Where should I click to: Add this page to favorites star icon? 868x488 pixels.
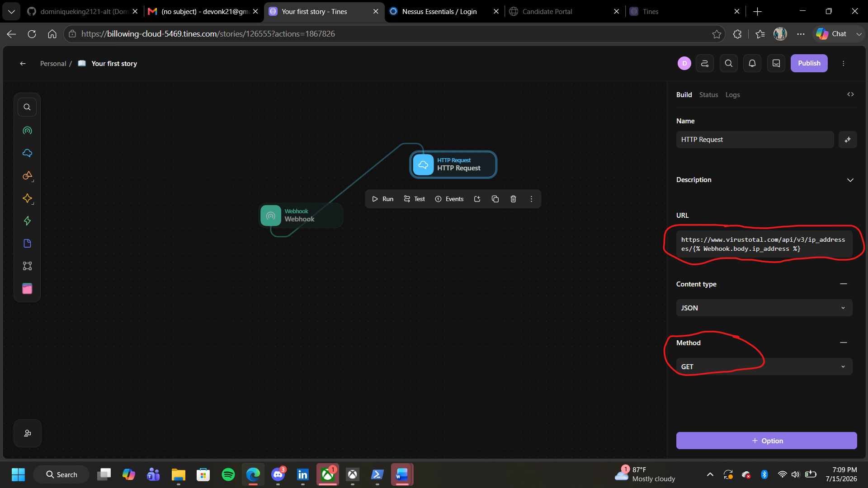coord(717,34)
